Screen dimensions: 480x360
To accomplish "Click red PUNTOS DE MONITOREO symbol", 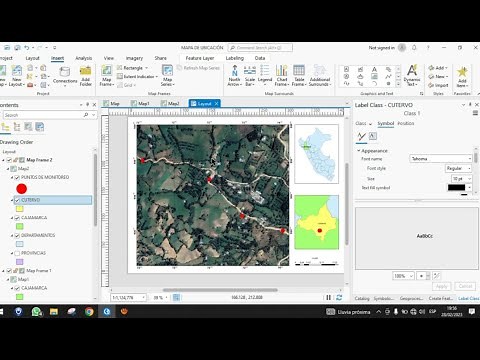I will tap(22, 189).
